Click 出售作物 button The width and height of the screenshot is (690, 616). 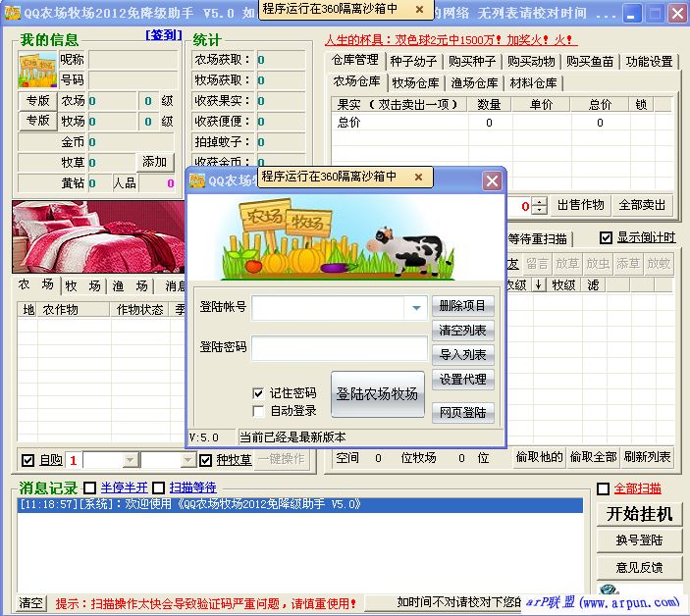[580, 205]
